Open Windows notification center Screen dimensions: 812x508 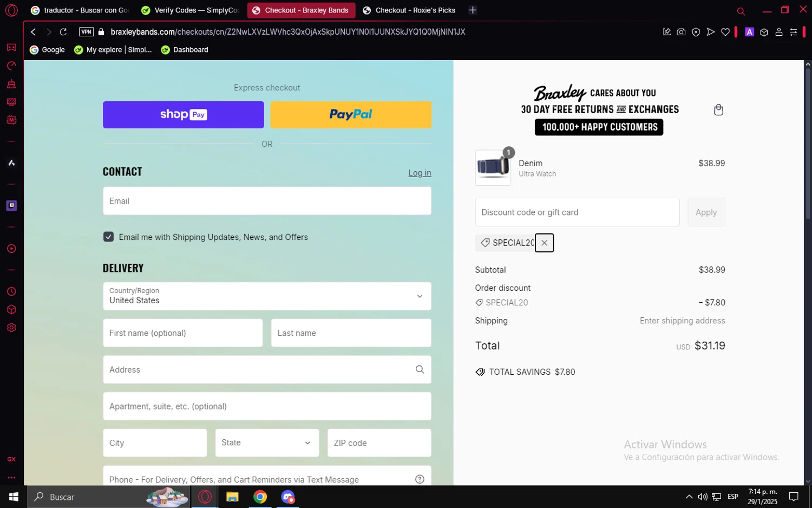tap(794, 497)
